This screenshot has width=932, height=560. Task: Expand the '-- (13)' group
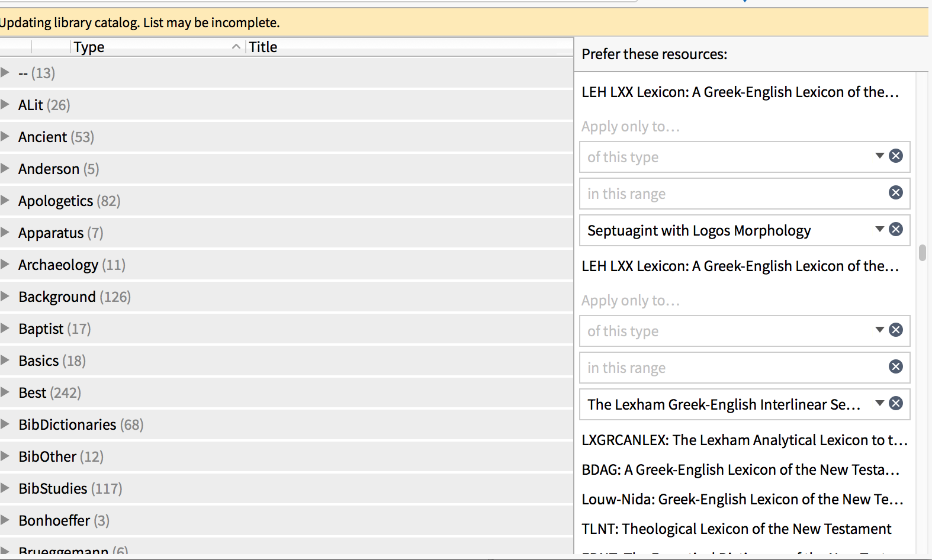5,72
